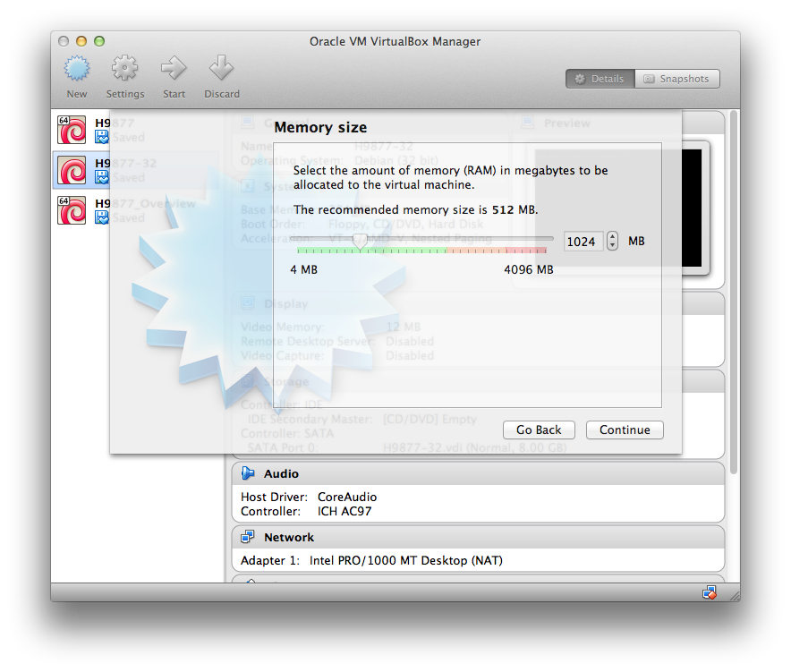Increase memory using stepper up arrow
Image resolution: width=791 pixels, height=672 pixels.
(x=612, y=237)
